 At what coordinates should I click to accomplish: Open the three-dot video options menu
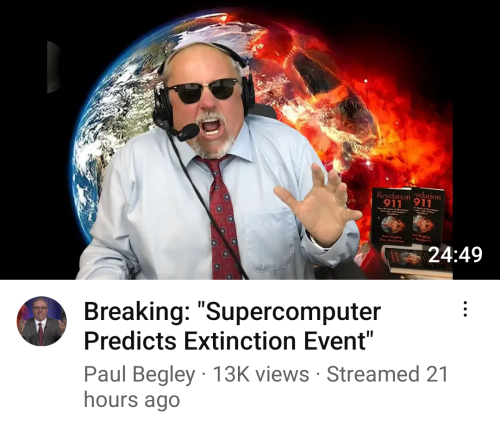466,309
